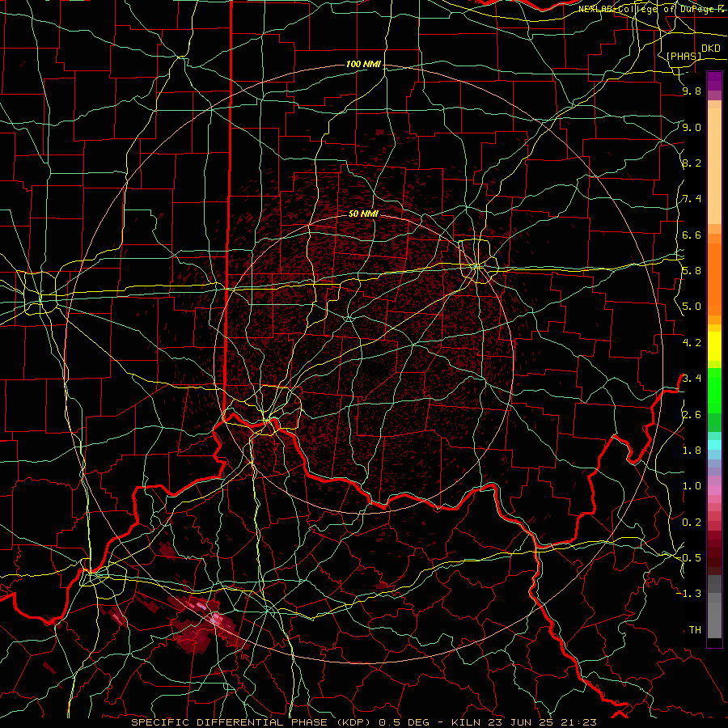The image size is (728, 728).
Task: Click the cyan swatch on the color bar
Action: pos(714,445)
